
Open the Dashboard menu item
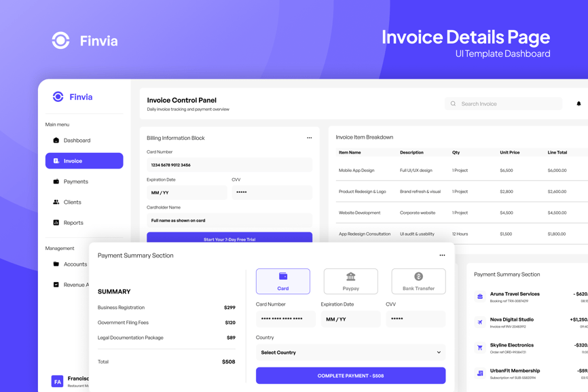point(77,141)
